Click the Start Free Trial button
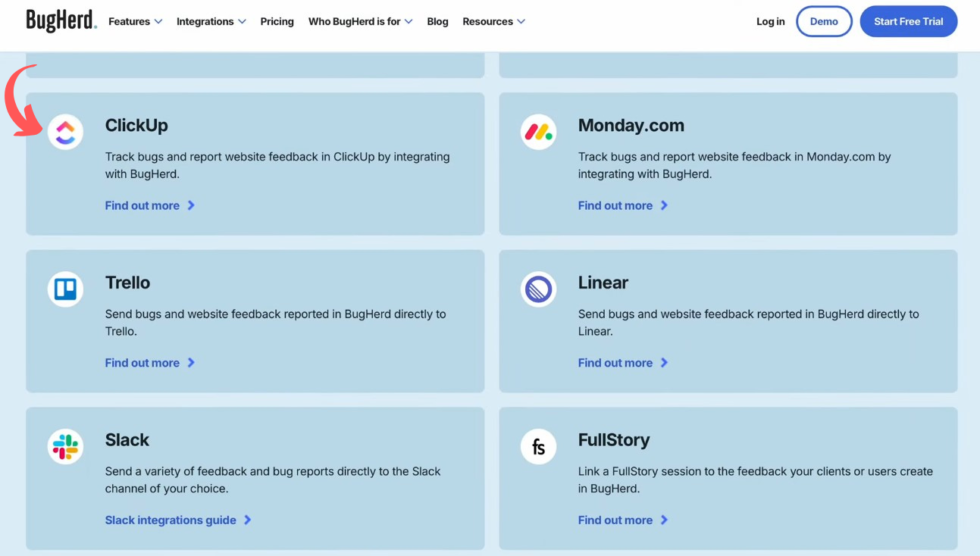The width and height of the screenshot is (980, 556). point(909,21)
